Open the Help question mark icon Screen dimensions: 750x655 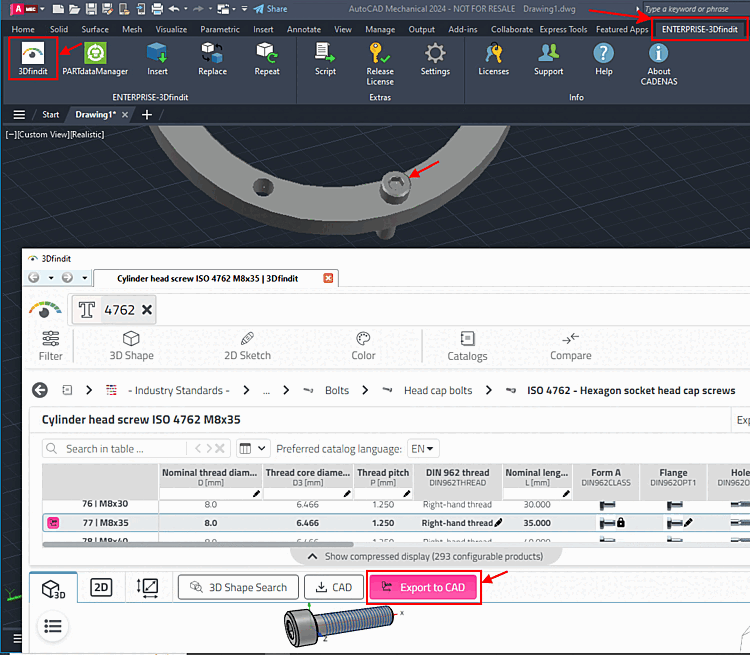[x=604, y=59]
